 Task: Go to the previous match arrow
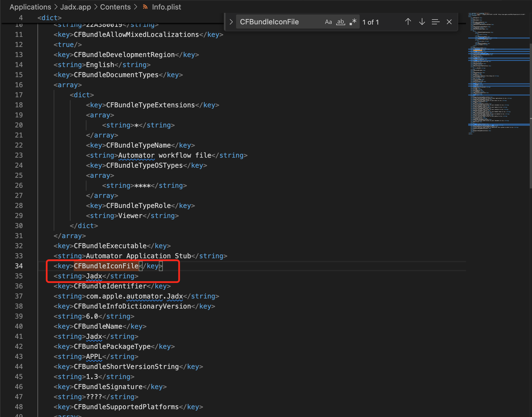408,22
